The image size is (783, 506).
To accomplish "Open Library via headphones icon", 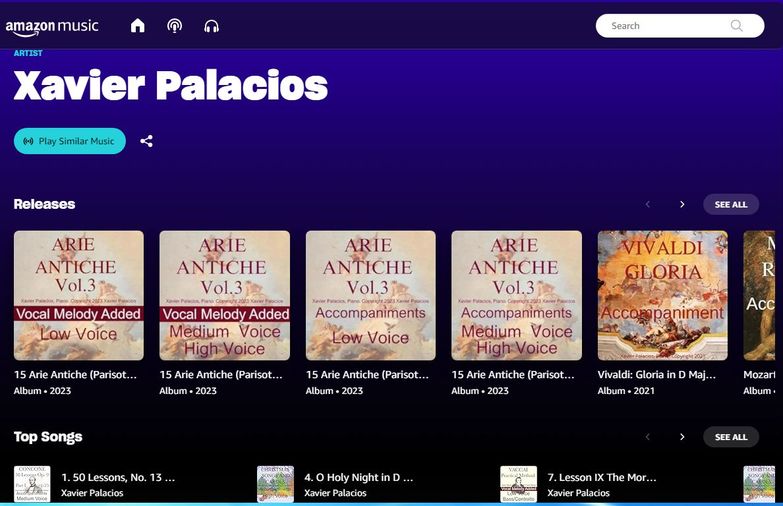I will pos(211,26).
